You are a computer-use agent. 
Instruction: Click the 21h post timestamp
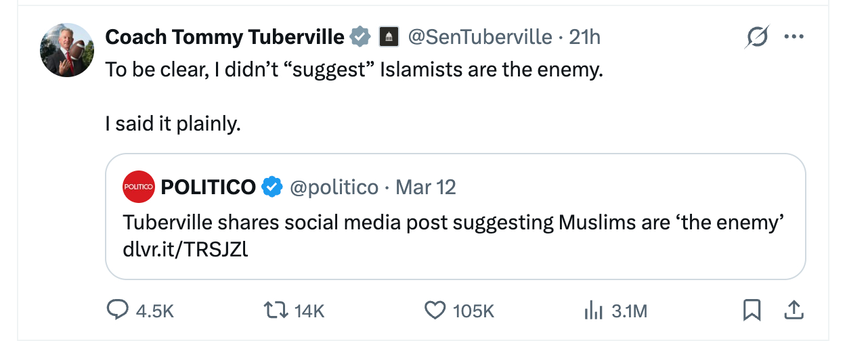pos(584,37)
